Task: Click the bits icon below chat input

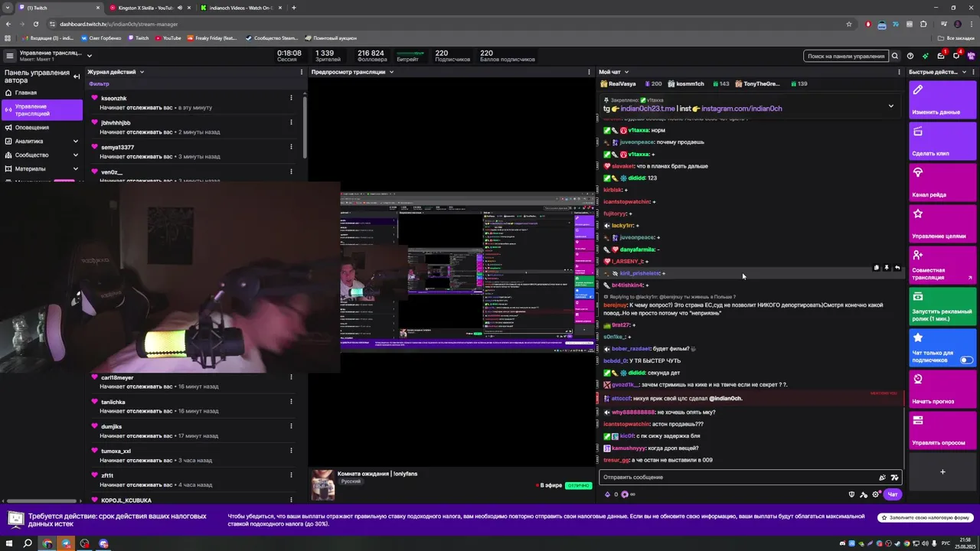Action: 608,494
